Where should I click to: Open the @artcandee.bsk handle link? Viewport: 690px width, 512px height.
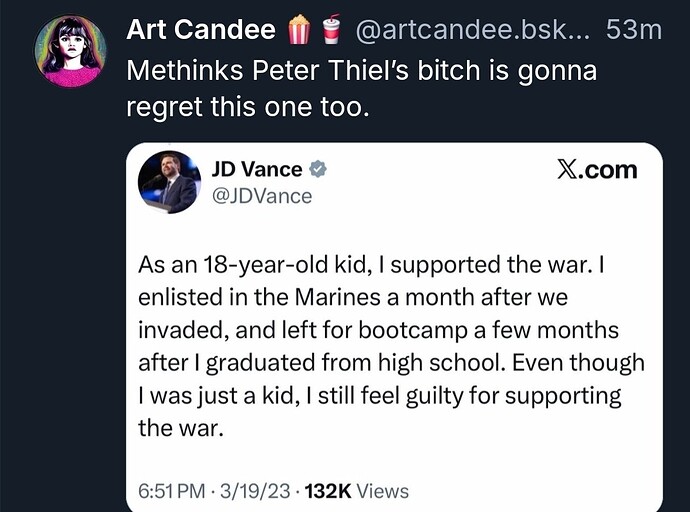[472, 31]
